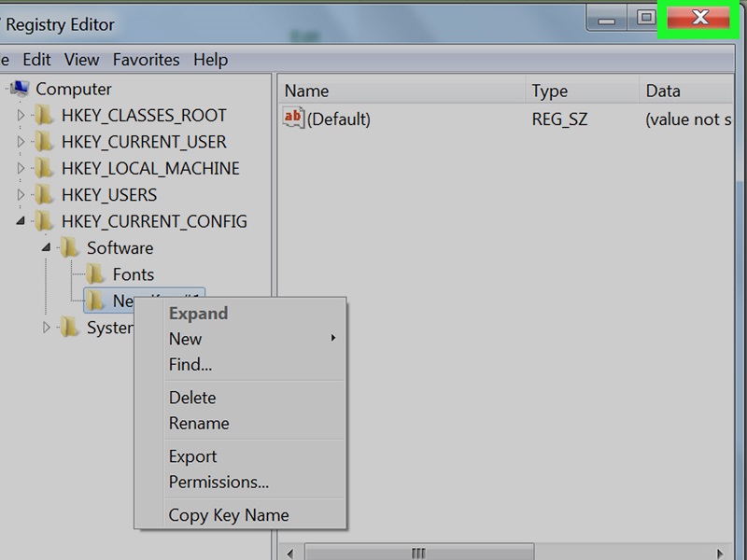747x560 pixels.
Task: Select the (Default) value name
Action: click(339, 119)
